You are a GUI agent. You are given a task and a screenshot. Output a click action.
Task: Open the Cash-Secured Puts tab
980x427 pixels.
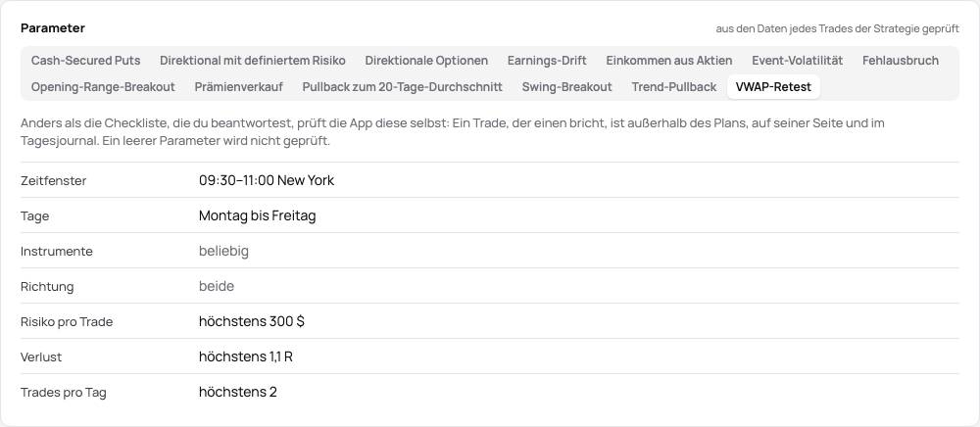click(85, 61)
